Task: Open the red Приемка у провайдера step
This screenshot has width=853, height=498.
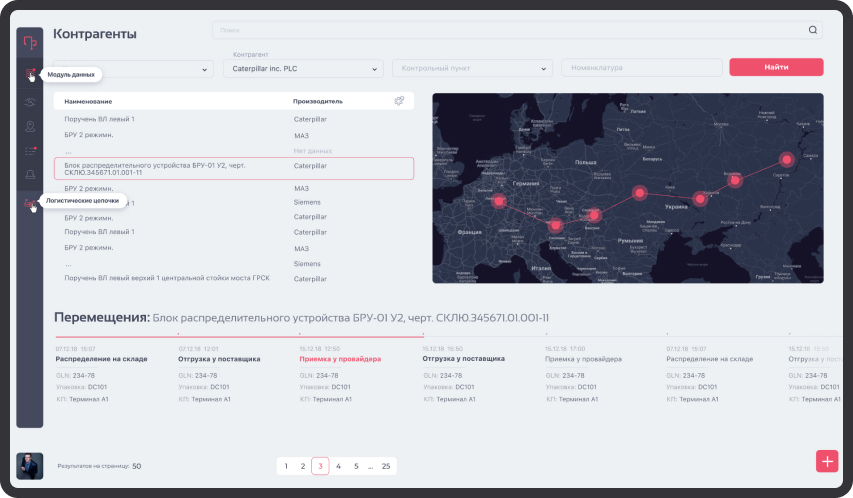Action: 340,359
